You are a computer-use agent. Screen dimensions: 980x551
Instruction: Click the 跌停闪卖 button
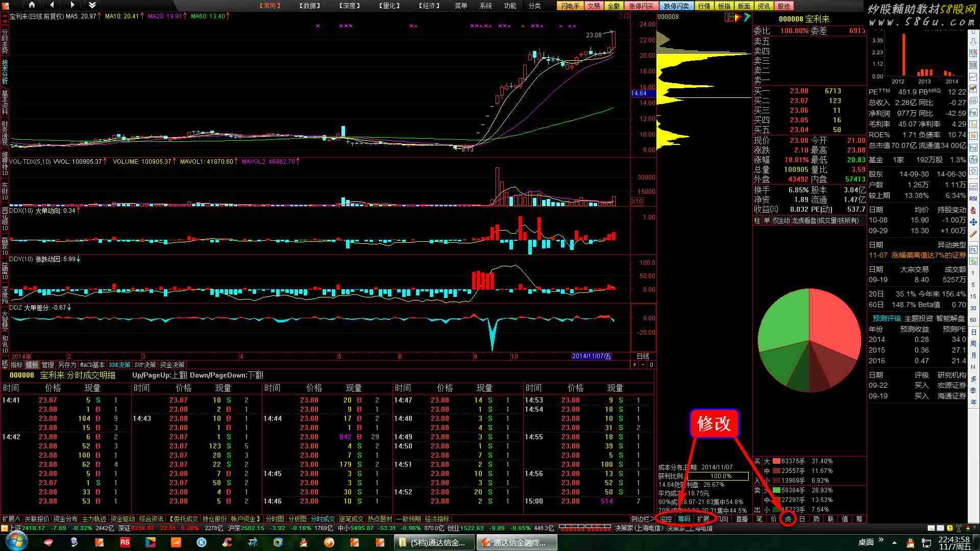tap(676, 6)
